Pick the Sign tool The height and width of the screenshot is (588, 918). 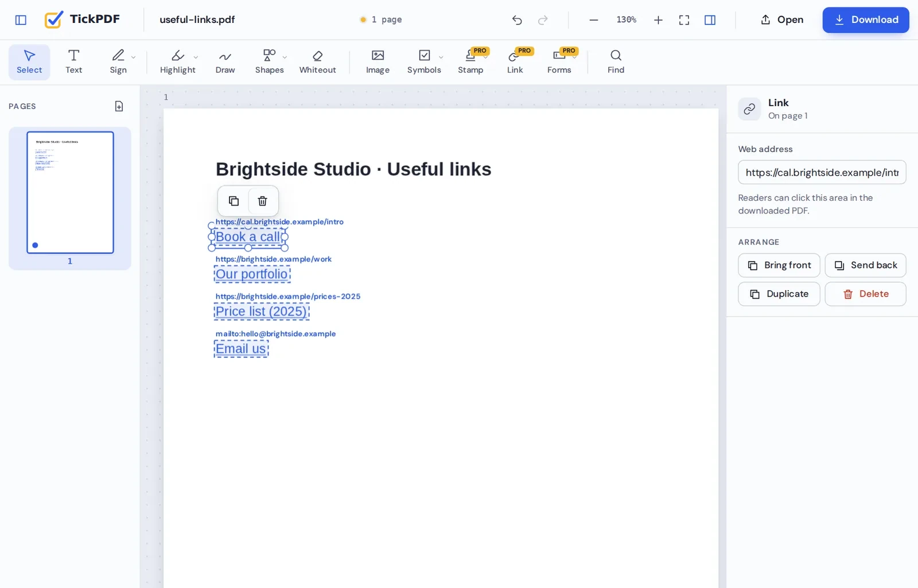[118, 62]
